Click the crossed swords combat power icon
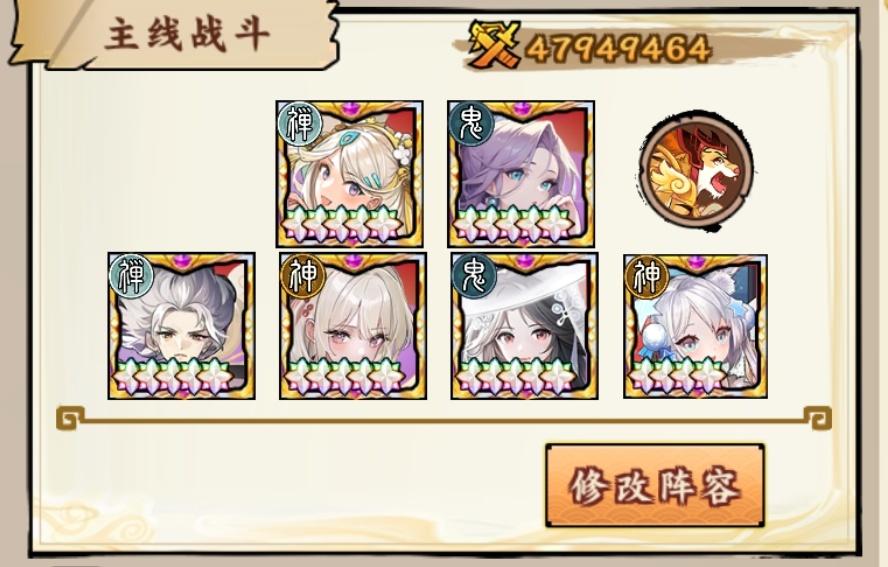Viewport: 888px width, 567px height. (x=493, y=44)
